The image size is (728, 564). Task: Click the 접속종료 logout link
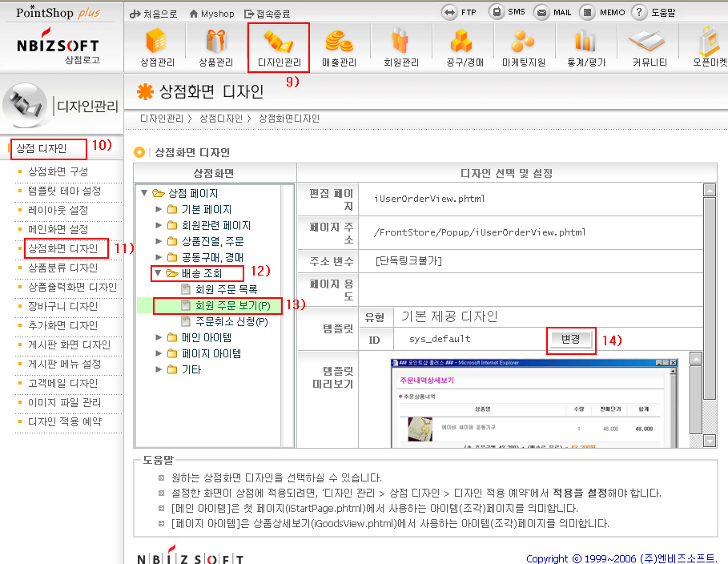point(268,14)
